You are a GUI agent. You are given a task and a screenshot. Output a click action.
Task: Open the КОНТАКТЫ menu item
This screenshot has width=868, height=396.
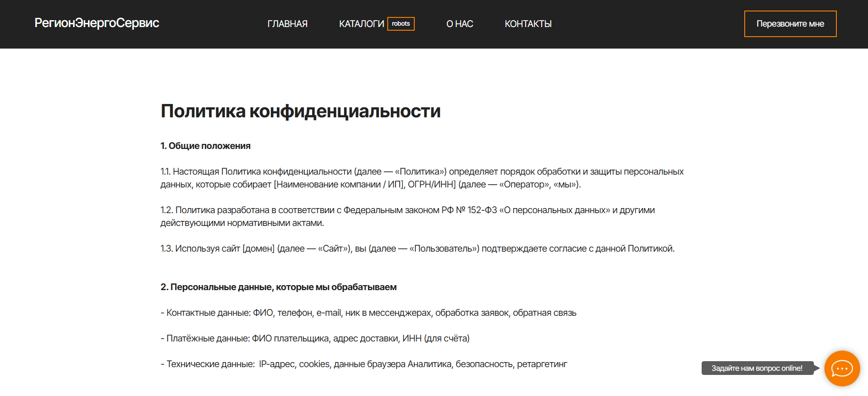528,24
